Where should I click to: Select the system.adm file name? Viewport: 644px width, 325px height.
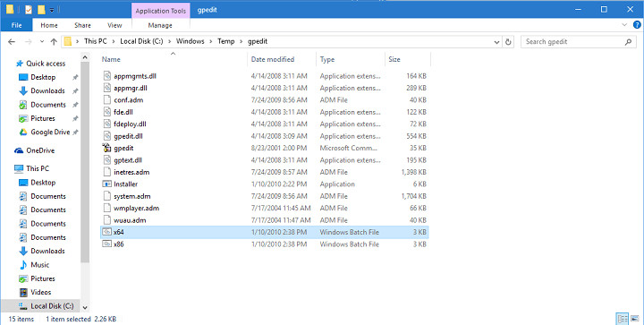pyautogui.click(x=131, y=196)
